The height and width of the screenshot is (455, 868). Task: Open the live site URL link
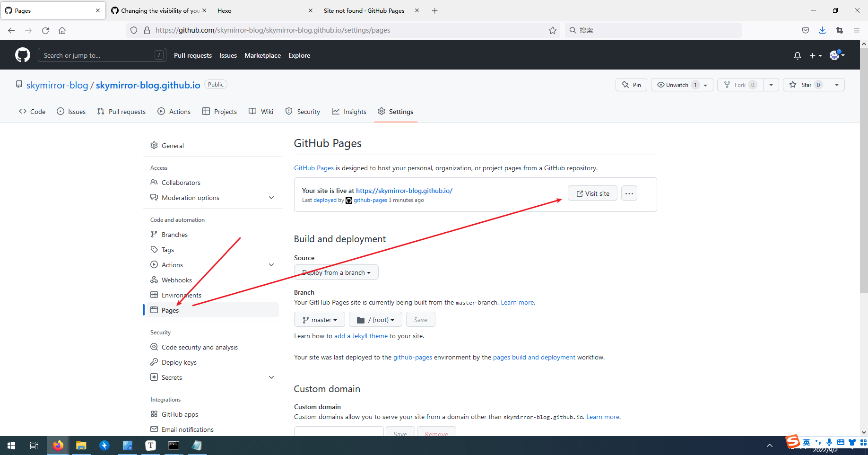(404, 191)
